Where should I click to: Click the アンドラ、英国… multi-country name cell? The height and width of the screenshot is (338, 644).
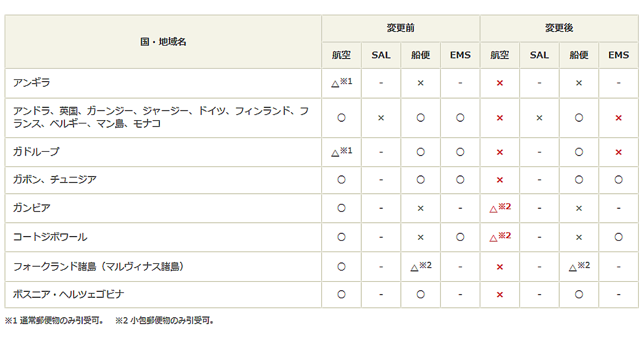tap(161, 117)
